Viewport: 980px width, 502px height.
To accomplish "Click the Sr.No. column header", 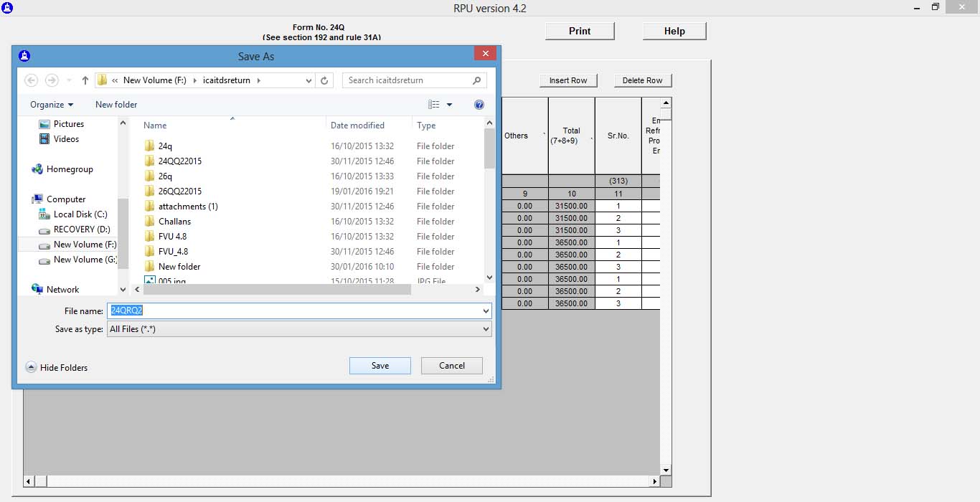I will pos(618,136).
